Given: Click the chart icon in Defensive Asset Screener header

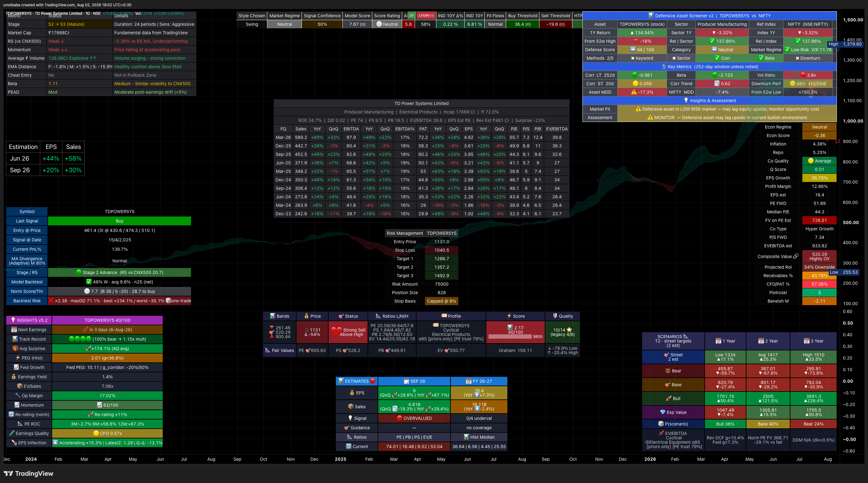Looking at the screenshot, I should (x=651, y=15).
